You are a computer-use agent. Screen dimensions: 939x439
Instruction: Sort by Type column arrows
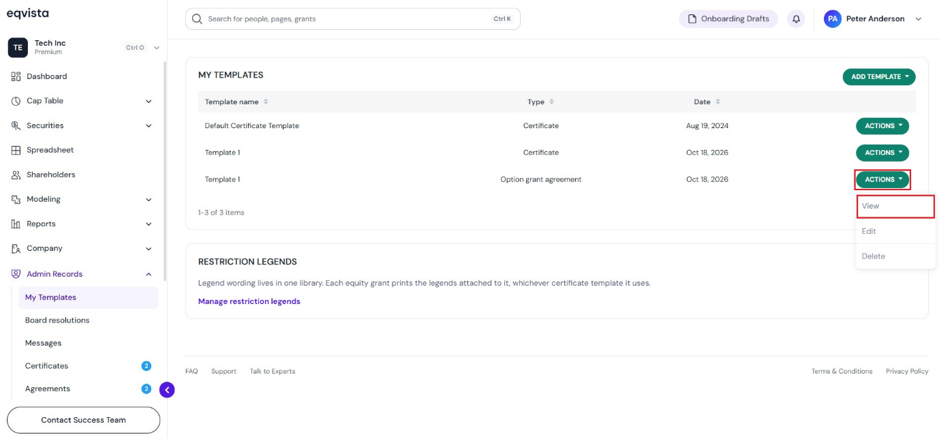pos(552,102)
